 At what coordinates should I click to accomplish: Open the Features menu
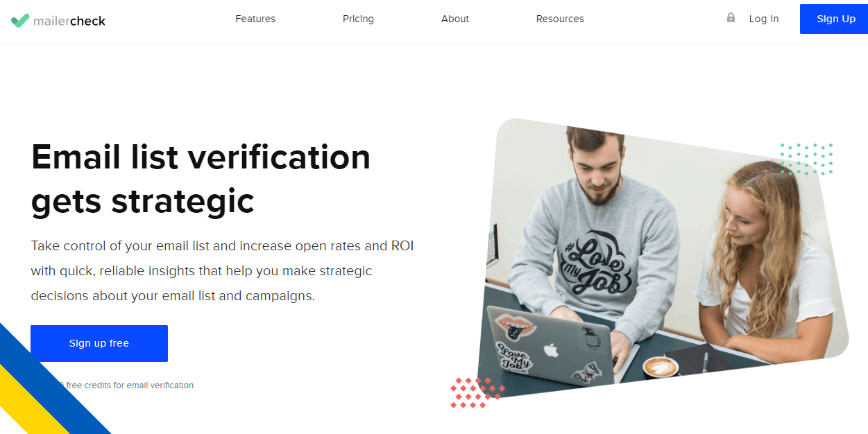[255, 19]
